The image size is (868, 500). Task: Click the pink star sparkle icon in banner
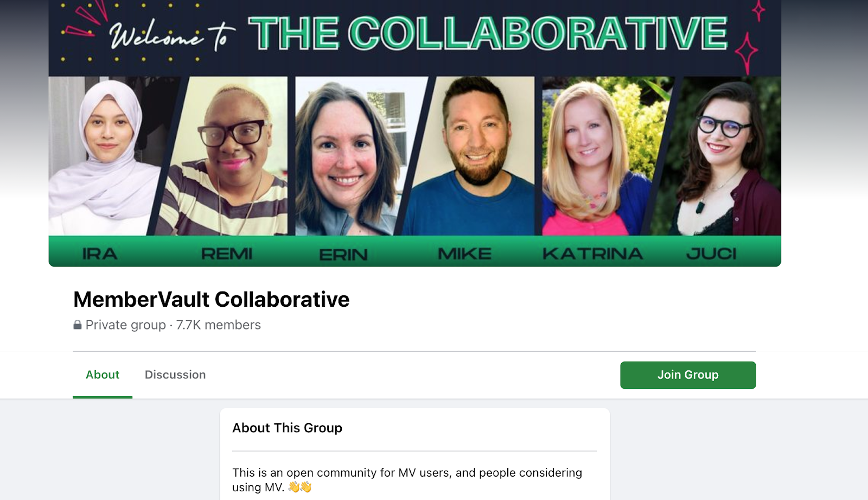tap(746, 53)
